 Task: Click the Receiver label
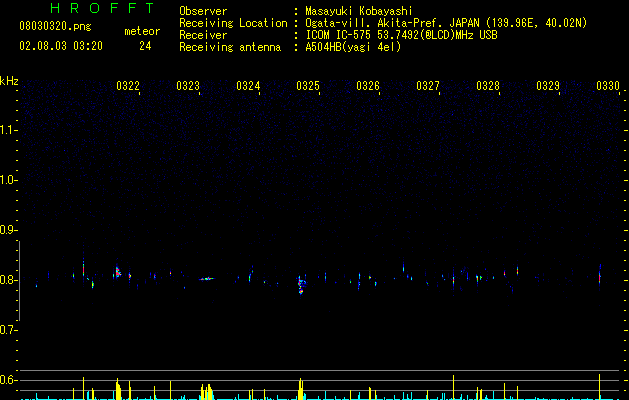203,35
